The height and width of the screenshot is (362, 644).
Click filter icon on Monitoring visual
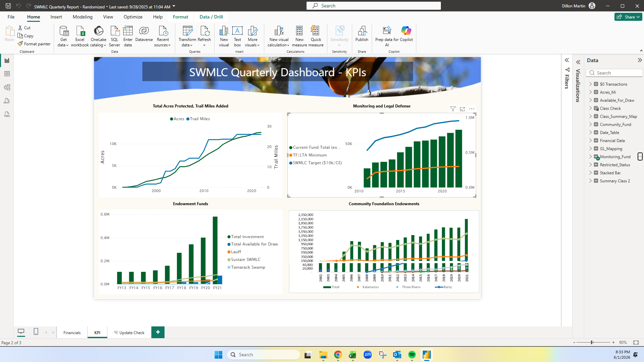click(453, 109)
